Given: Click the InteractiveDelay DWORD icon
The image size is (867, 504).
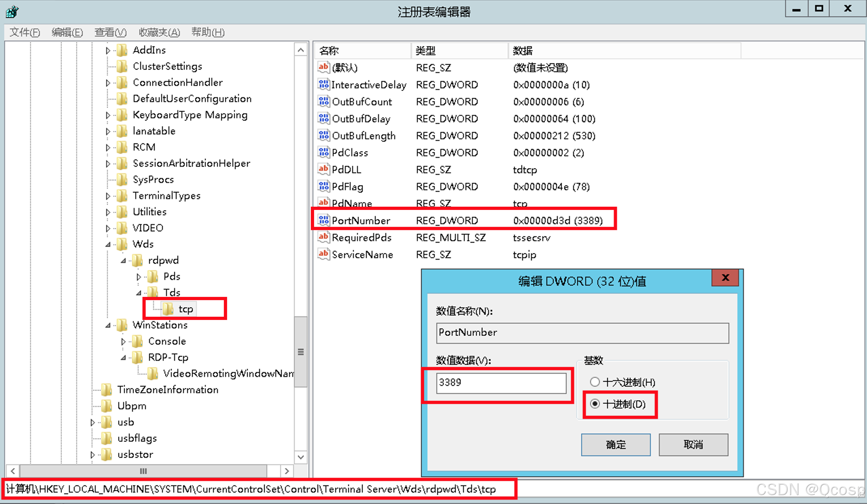Looking at the screenshot, I should pos(323,85).
